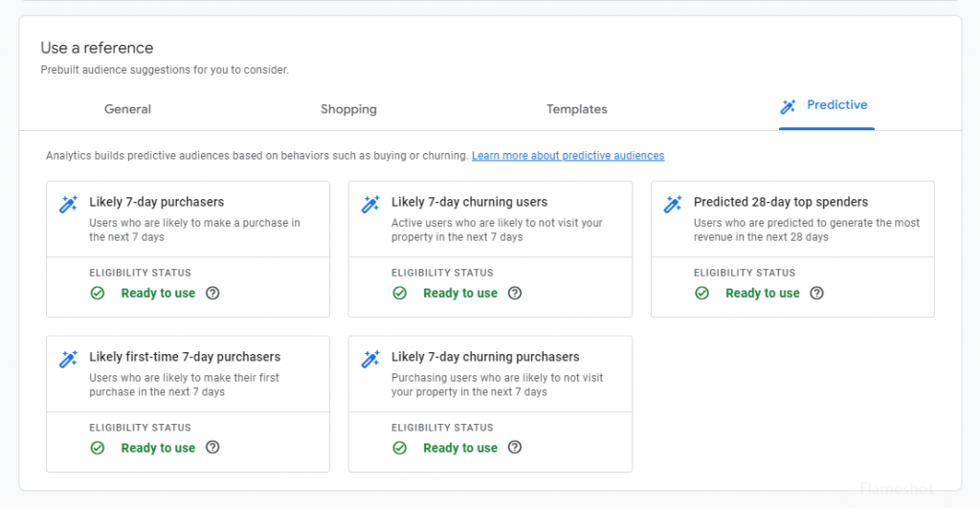The width and height of the screenshot is (980, 508).
Task: Open help icon under Predicted 28-day top spenders
Action: click(816, 294)
